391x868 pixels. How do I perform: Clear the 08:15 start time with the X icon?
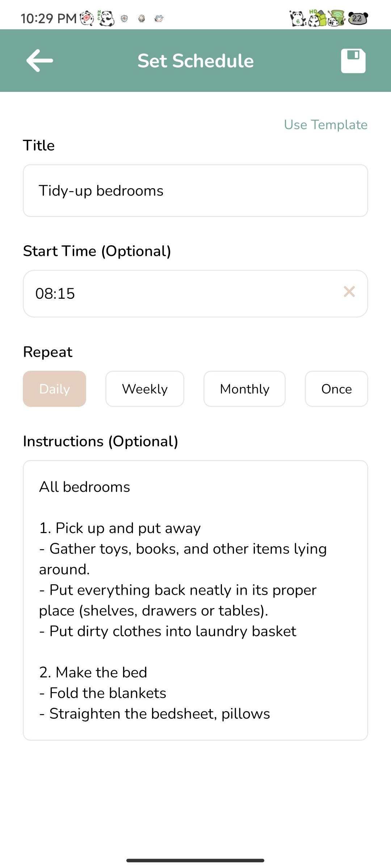(x=349, y=292)
